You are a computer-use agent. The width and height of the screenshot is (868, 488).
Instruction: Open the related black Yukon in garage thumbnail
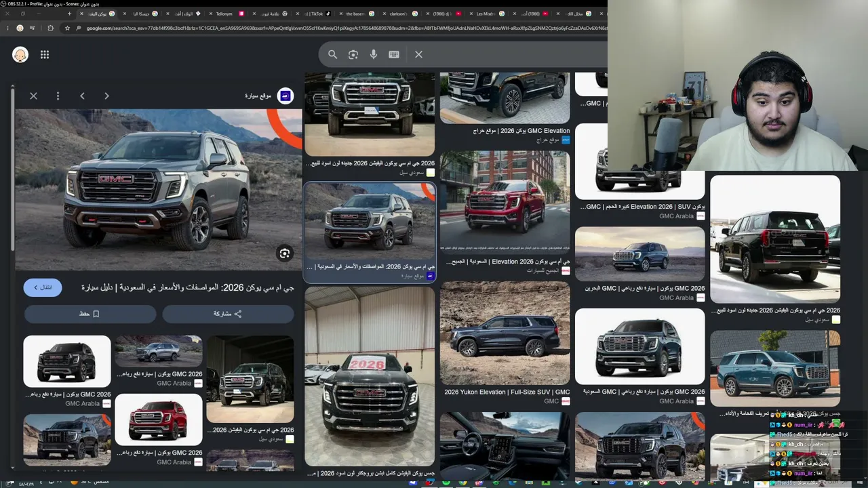point(250,379)
